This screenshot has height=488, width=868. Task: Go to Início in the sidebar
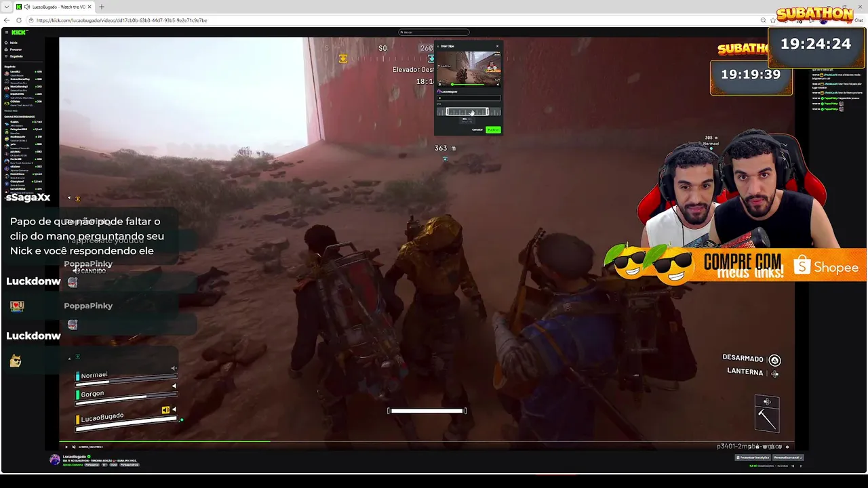pos(14,43)
